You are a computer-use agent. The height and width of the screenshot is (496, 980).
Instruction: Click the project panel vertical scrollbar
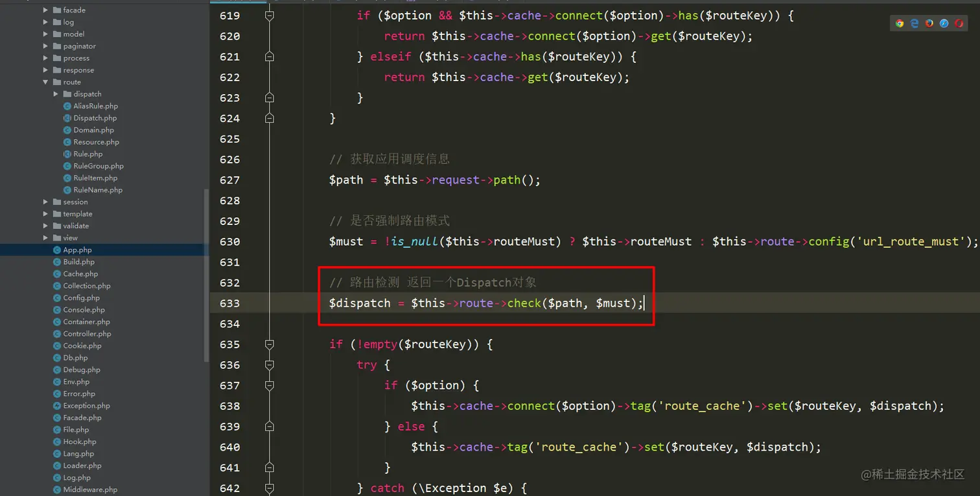click(207, 276)
